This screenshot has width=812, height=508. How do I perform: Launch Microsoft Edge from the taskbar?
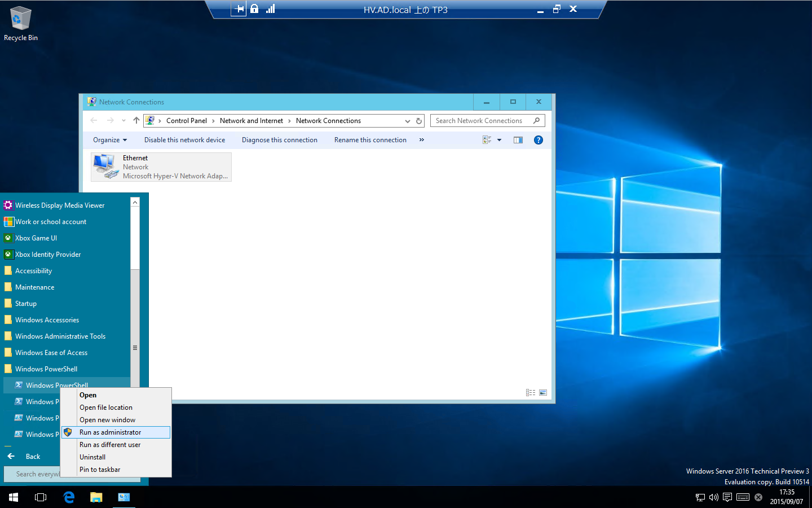tap(69, 497)
